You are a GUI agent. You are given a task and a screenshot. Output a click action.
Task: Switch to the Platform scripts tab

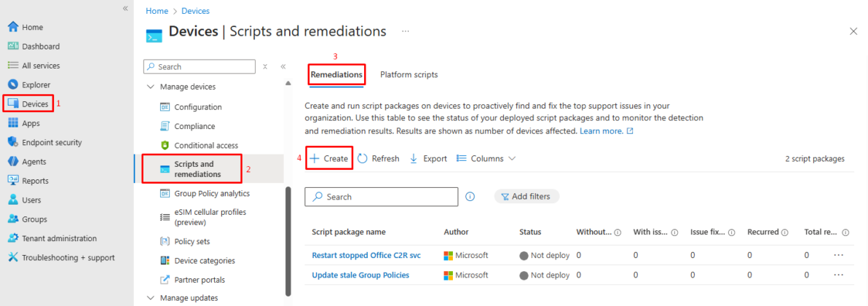pos(409,74)
